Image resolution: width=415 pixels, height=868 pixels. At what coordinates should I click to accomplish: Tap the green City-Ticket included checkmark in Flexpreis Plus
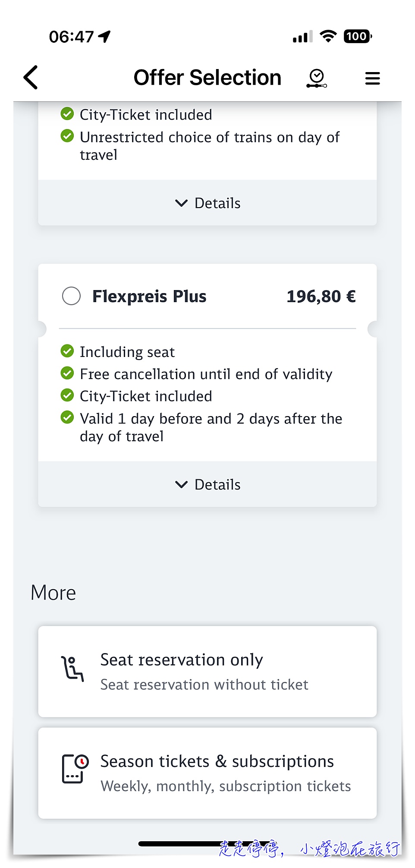tap(67, 395)
